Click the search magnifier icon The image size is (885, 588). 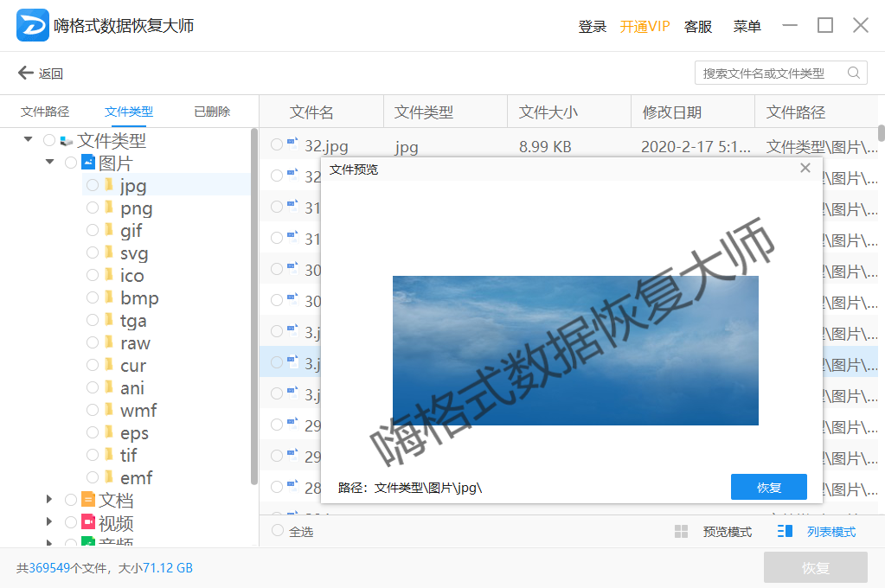click(853, 73)
